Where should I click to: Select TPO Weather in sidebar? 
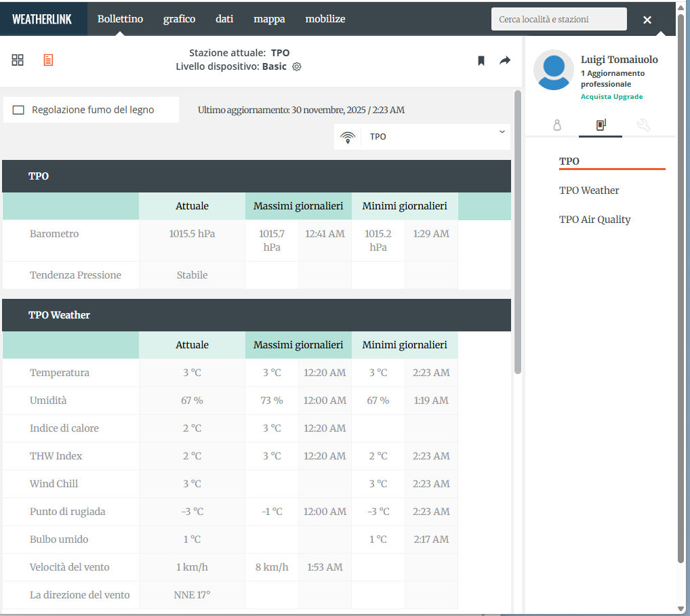coord(588,190)
